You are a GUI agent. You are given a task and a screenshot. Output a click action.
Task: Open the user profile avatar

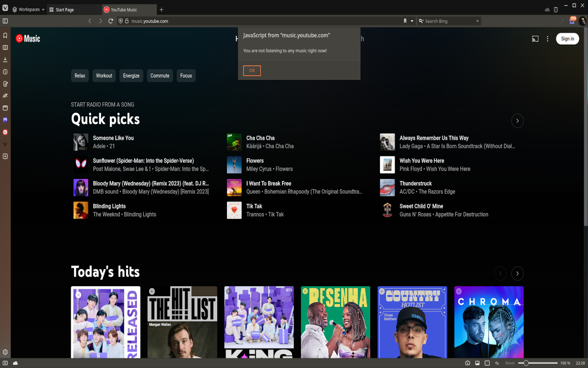582,21
